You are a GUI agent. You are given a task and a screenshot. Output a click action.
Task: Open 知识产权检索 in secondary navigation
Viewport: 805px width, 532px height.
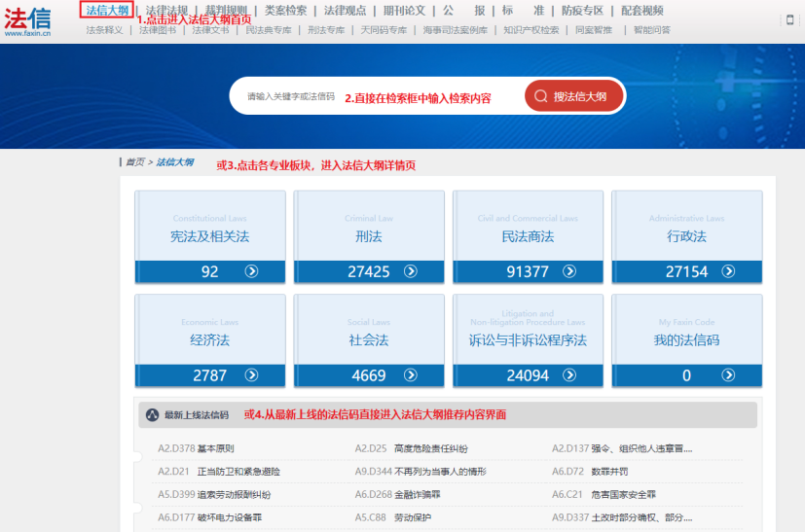pyautogui.click(x=531, y=30)
